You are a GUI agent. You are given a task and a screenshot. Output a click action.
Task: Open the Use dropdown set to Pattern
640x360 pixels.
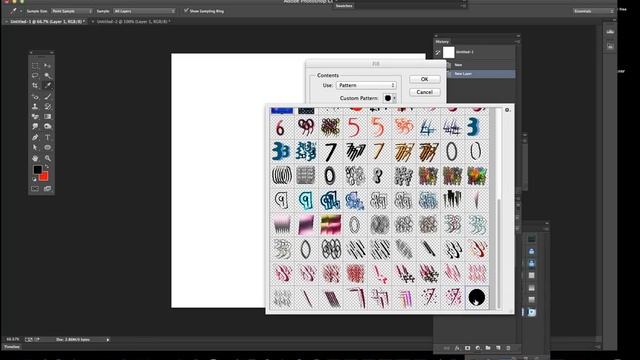366,85
